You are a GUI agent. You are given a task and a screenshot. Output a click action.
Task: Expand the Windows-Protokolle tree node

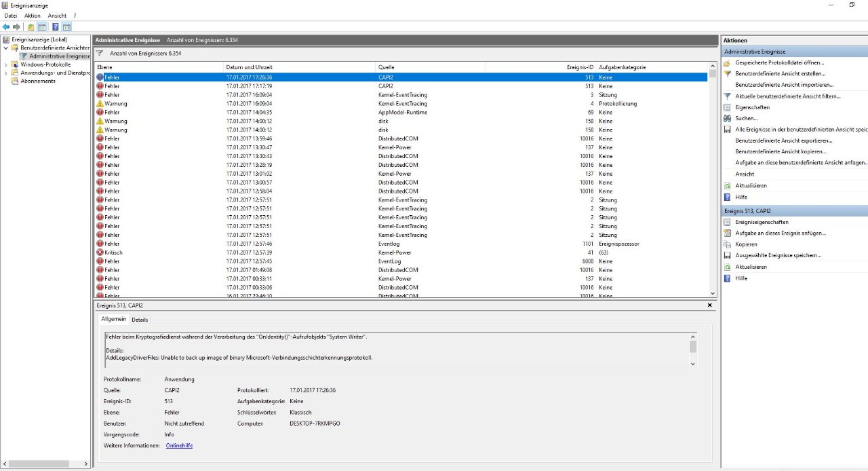pos(6,64)
